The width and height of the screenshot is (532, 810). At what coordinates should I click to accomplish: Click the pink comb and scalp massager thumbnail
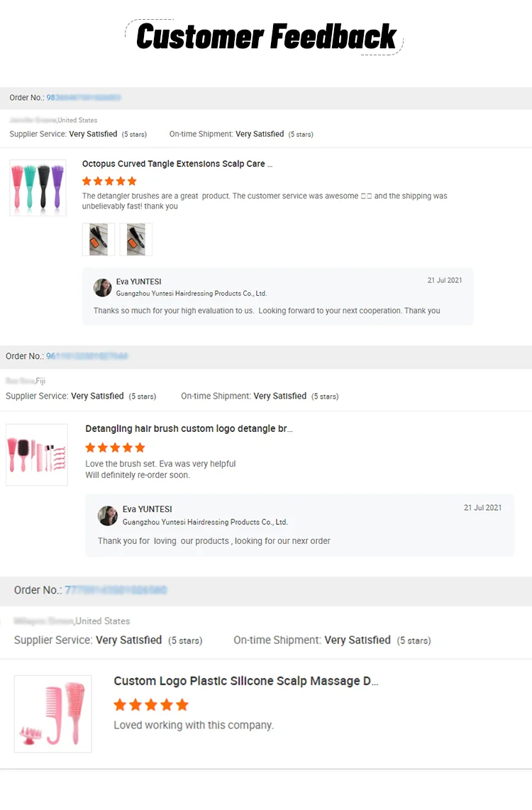pyautogui.click(x=53, y=714)
